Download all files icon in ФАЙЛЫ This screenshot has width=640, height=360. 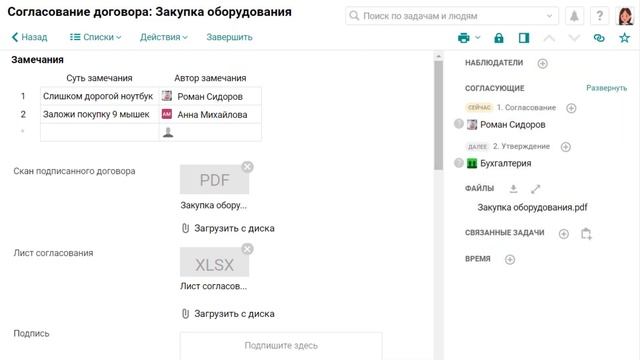pos(513,189)
